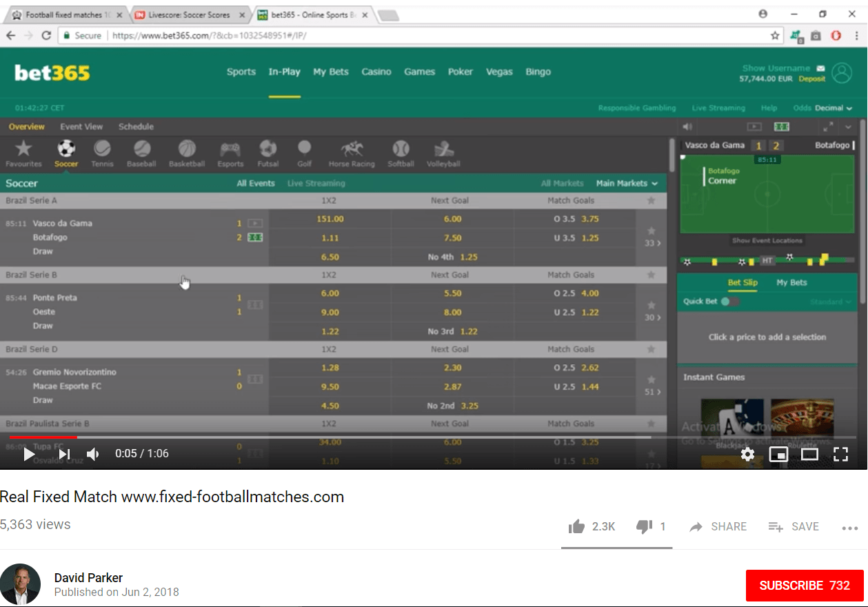868x607 pixels.
Task: Favourite the Brazil Serie D league star
Action: (651, 349)
